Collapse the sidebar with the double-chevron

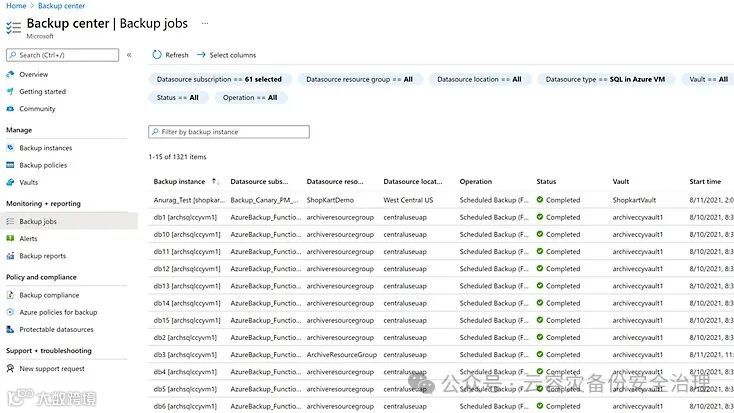[x=129, y=55]
